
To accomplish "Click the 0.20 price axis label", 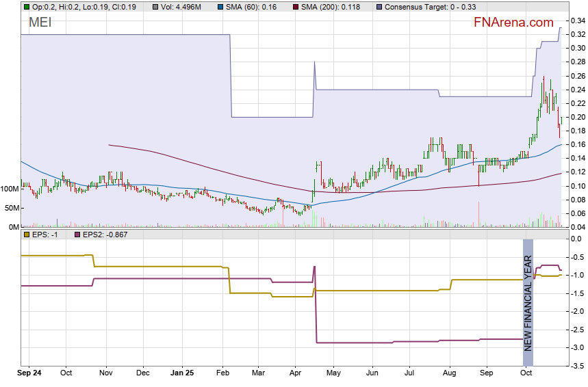I will [578, 117].
